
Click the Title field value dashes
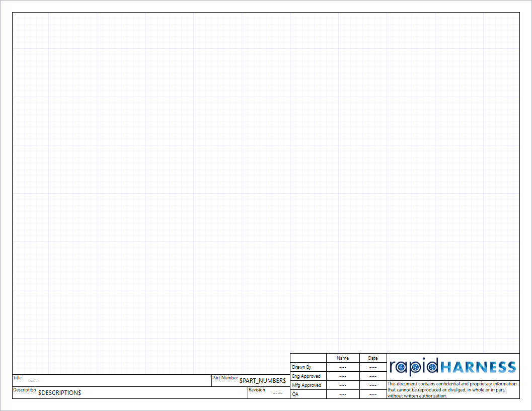33,381
